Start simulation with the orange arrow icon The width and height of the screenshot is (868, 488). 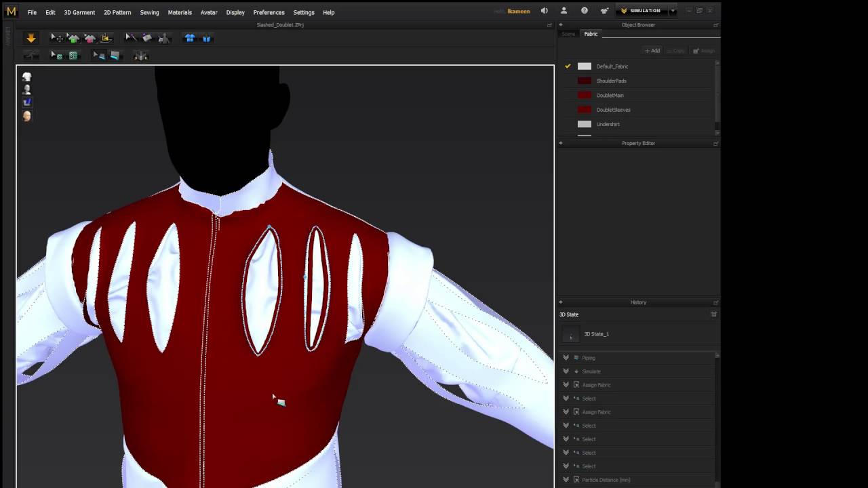click(x=31, y=39)
